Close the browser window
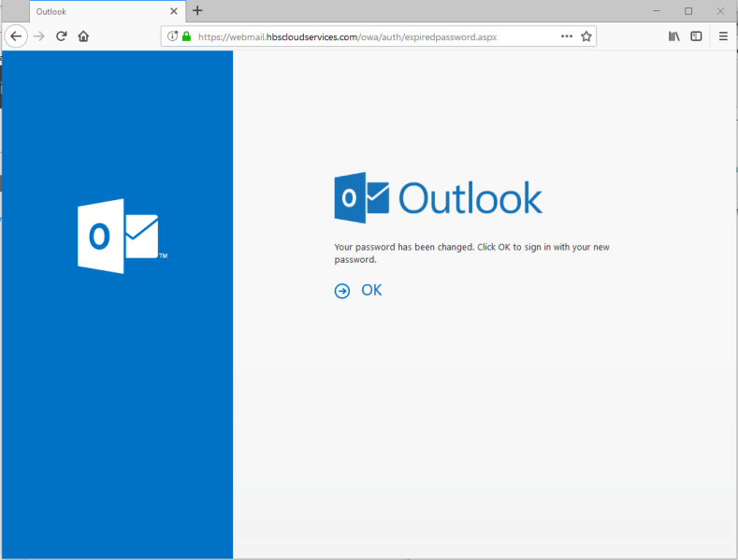The width and height of the screenshot is (738, 560). pyautogui.click(x=720, y=11)
